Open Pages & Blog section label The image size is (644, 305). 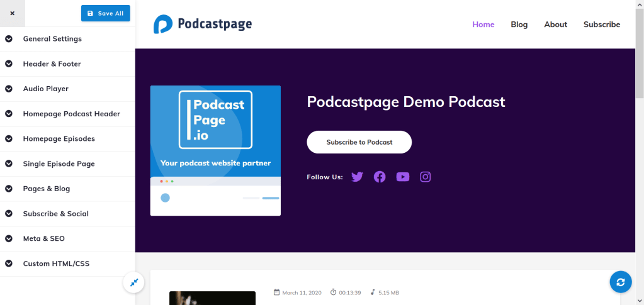[47, 189]
